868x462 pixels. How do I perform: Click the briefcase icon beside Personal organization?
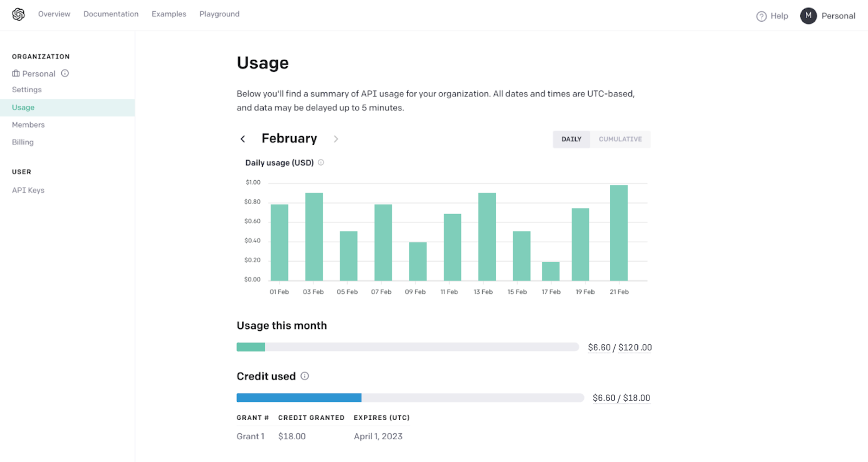15,73
